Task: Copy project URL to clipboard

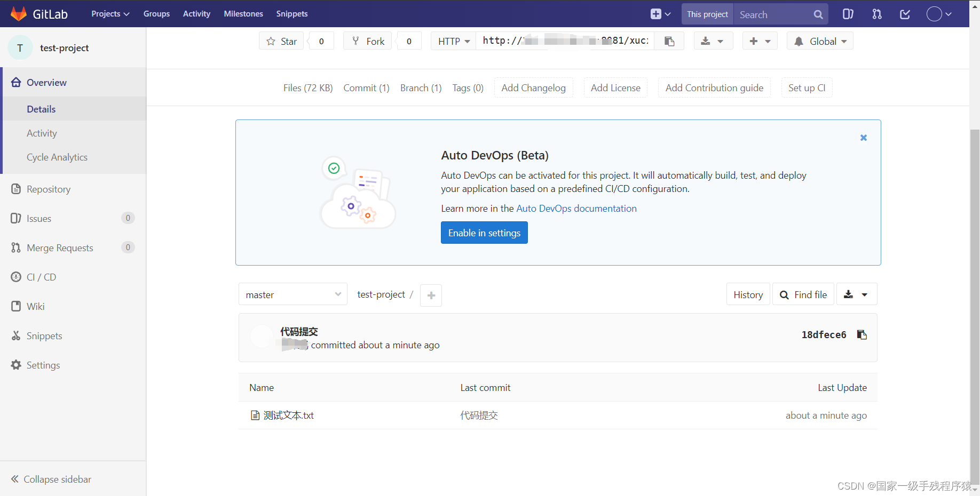Action: (669, 41)
